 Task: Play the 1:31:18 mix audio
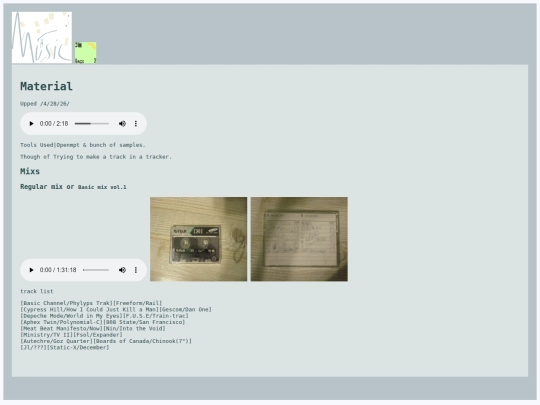(31, 270)
